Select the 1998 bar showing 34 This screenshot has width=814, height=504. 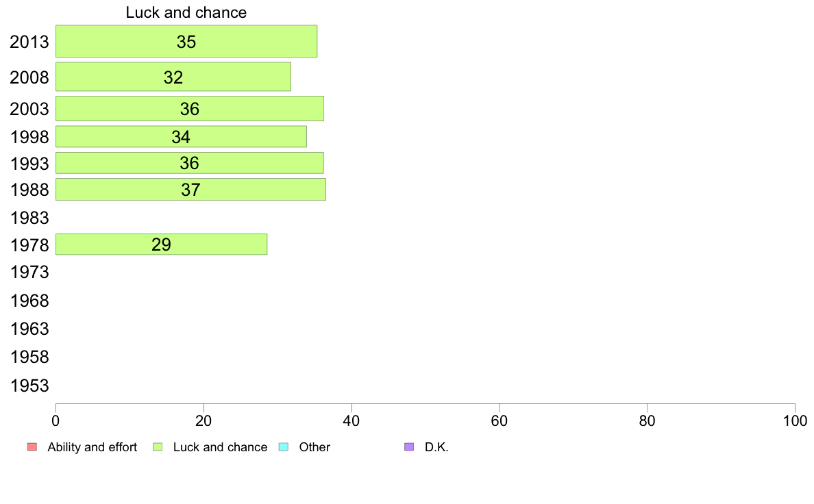(x=181, y=136)
